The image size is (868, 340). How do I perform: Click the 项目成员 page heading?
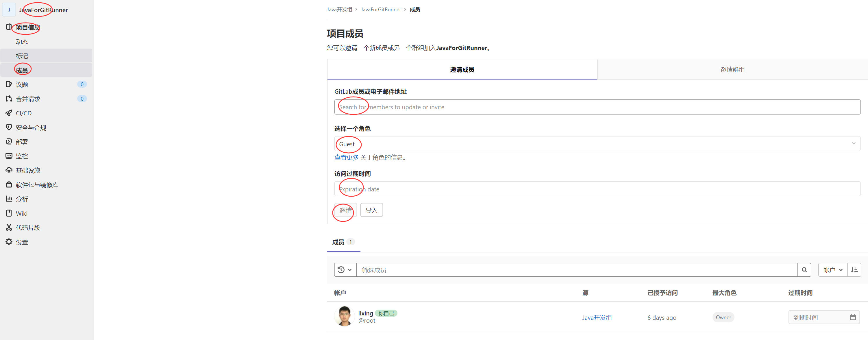click(345, 33)
